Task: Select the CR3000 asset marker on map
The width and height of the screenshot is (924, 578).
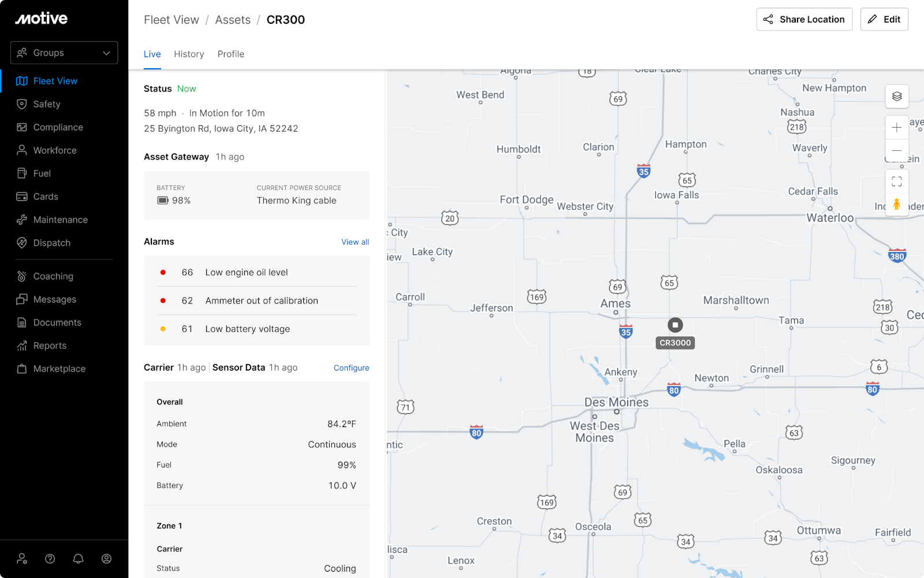Action: pyautogui.click(x=675, y=325)
